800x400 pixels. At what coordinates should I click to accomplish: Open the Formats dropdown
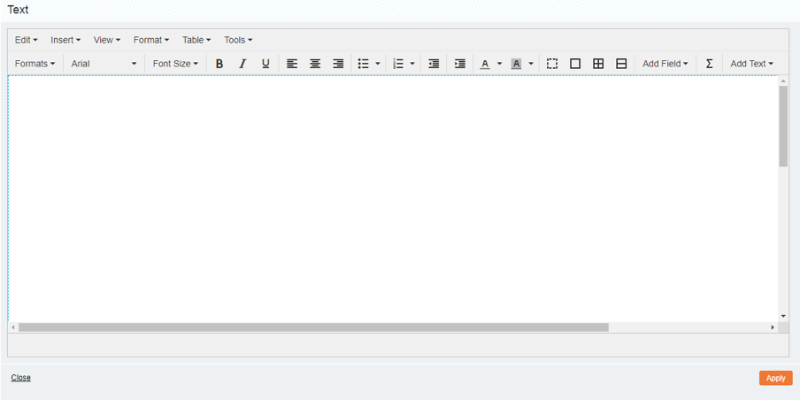point(35,64)
